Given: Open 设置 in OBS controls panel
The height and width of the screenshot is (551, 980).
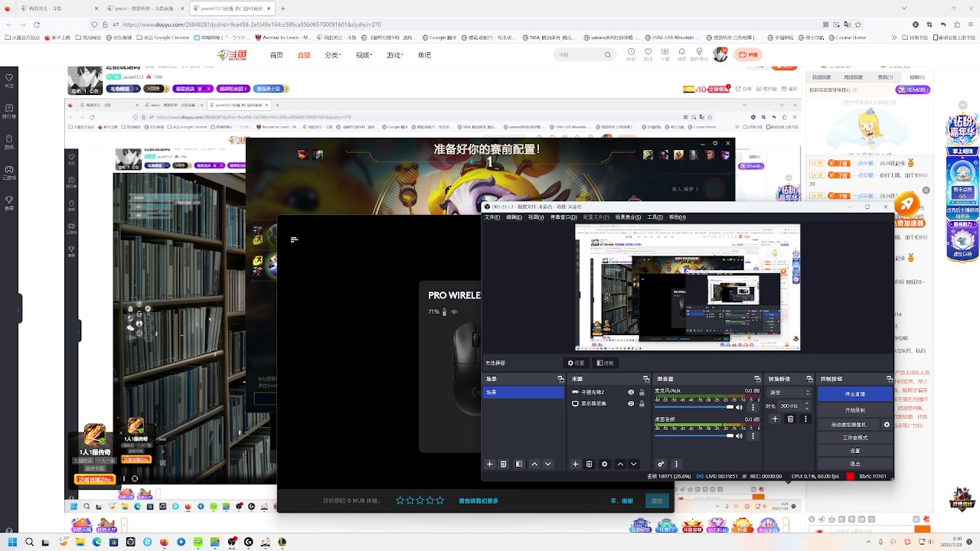Looking at the screenshot, I should pos(855,451).
